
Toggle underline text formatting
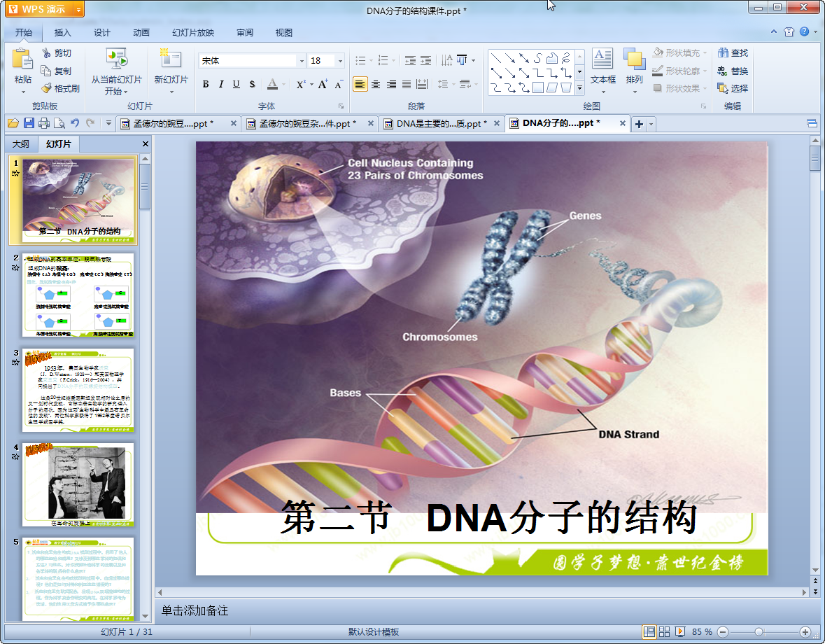(x=236, y=84)
